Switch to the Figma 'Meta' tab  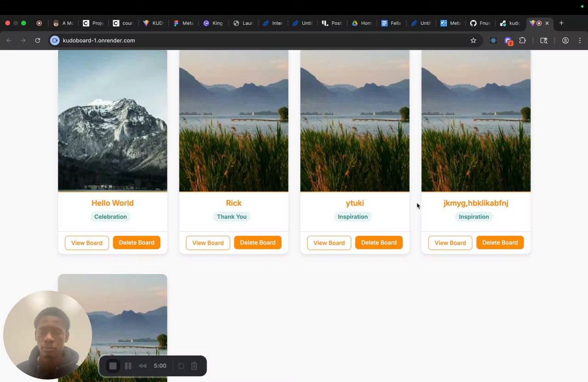click(x=183, y=23)
